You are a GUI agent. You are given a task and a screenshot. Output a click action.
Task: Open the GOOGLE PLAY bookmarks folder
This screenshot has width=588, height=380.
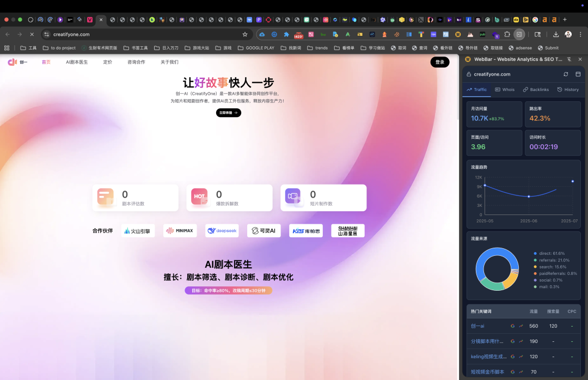256,48
